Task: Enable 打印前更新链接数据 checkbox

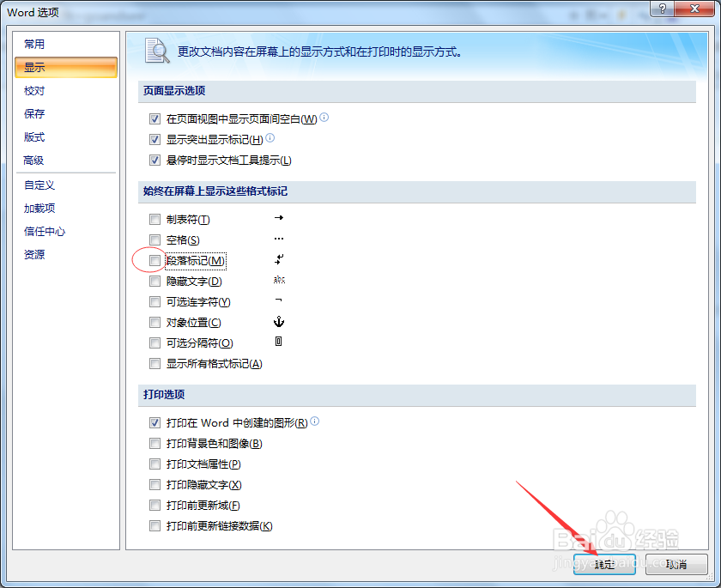Action: point(155,525)
